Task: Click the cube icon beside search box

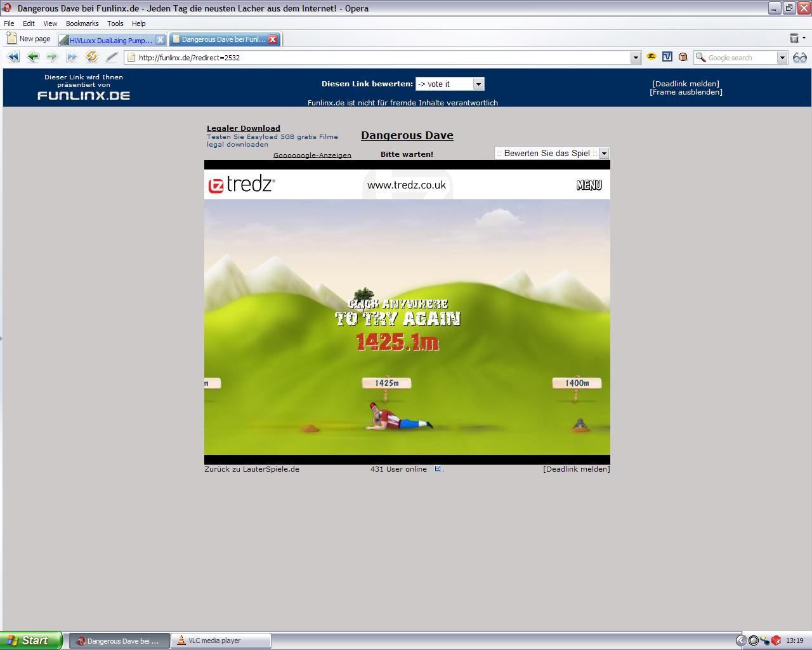Action: point(683,56)
